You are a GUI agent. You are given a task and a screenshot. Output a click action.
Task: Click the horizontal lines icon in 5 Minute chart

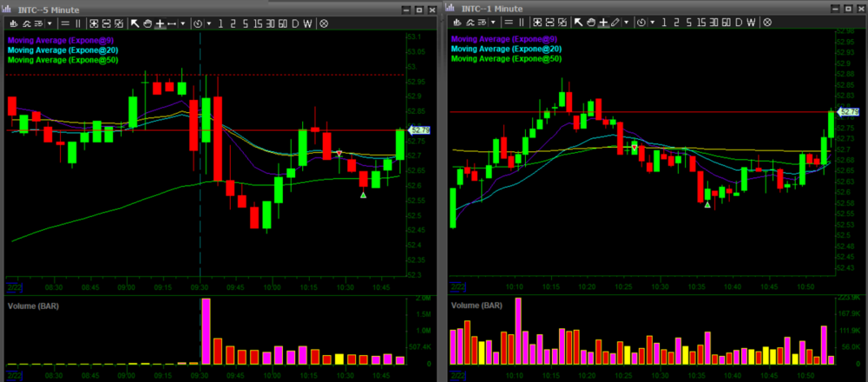(66, 23)
